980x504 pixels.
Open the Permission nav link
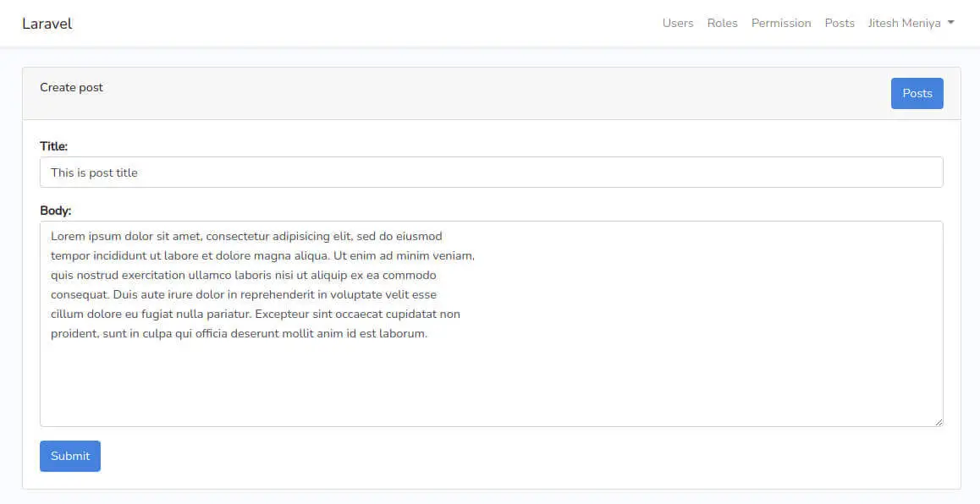click(780, 23)
